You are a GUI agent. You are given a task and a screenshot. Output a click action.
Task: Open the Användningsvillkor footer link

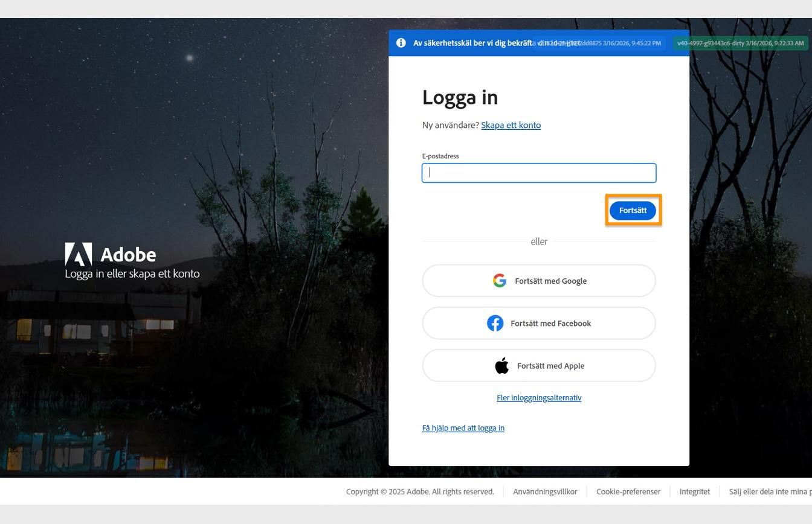(x=544, y=491)
